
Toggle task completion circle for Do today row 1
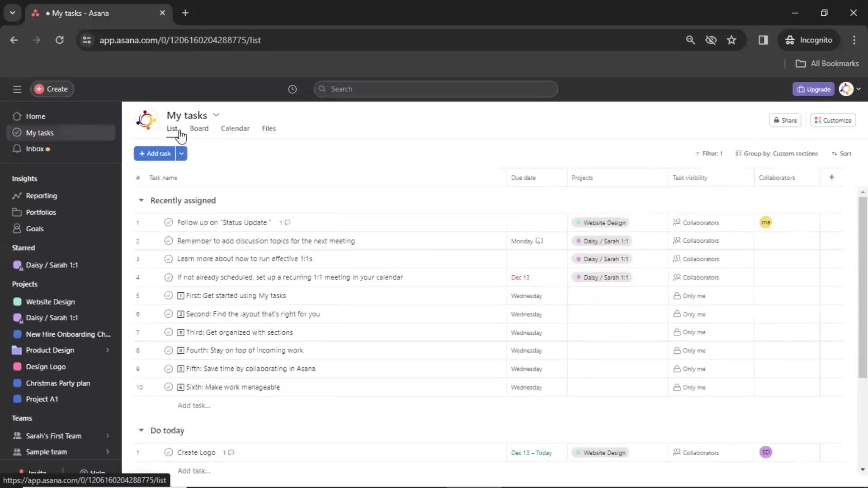click(168, 452)
